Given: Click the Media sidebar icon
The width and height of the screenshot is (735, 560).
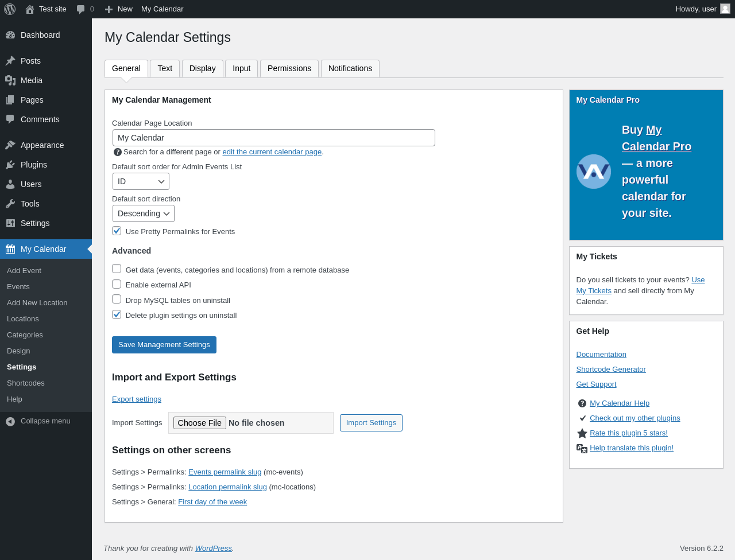Looking at the screenshot, I should click(x=10, y=80).
